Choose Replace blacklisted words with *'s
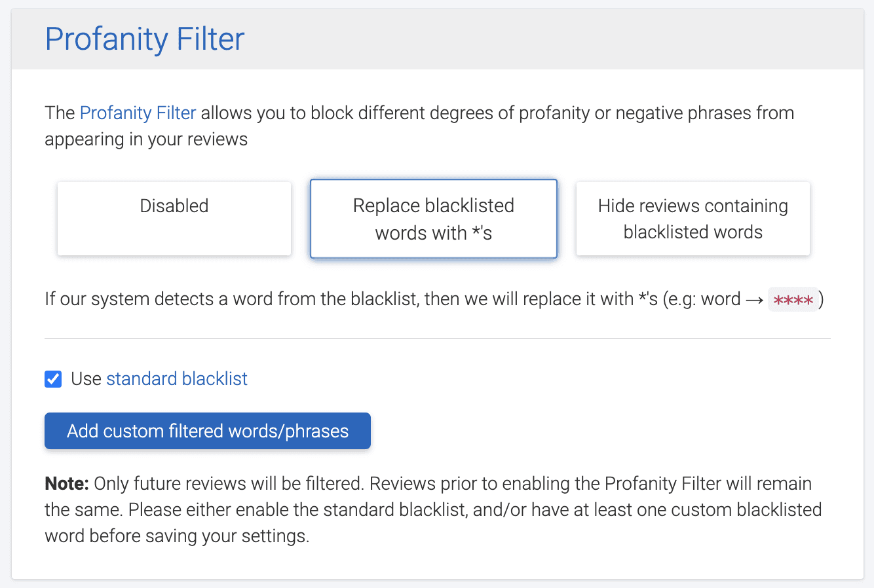This screenshot has height=588, width=874. coord(433,219)
